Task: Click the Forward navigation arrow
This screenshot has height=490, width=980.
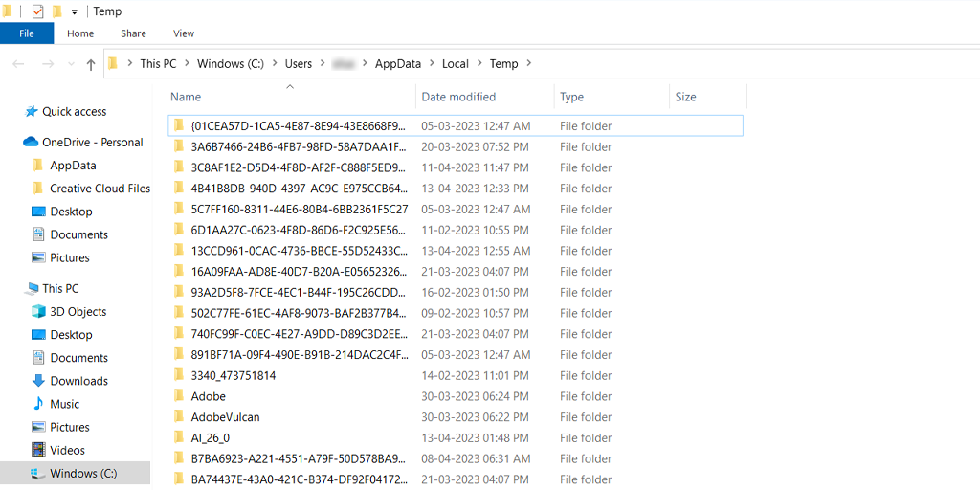Action: point(48,64)
